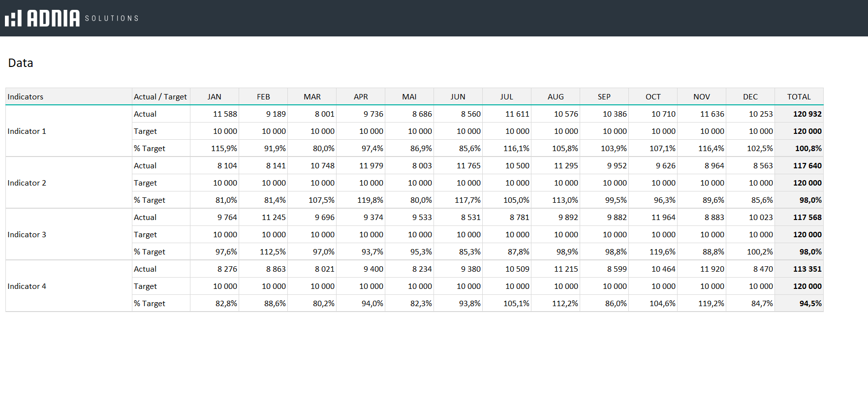The image size is (868, 410).
Task: Click the Actual / Target column header
Action: pos(160,97)
